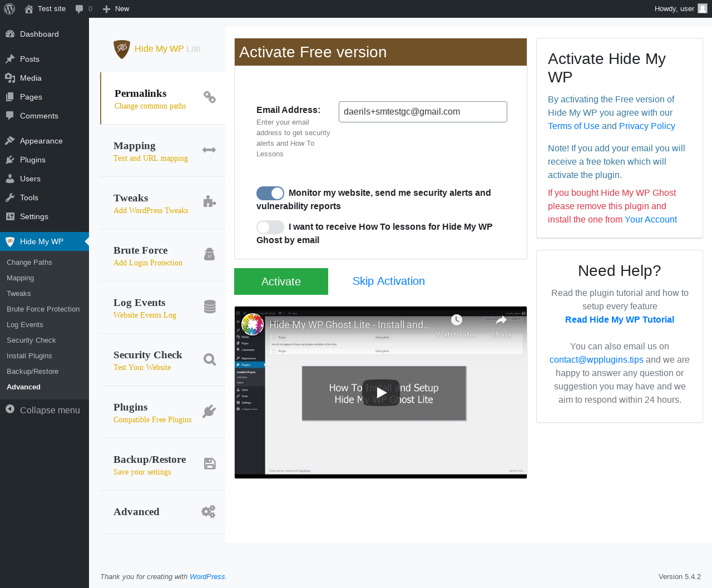This screenshot has height=588, width=712.
Task: Click the Comments sidebar speech icon
Action: tap(10, 116)
